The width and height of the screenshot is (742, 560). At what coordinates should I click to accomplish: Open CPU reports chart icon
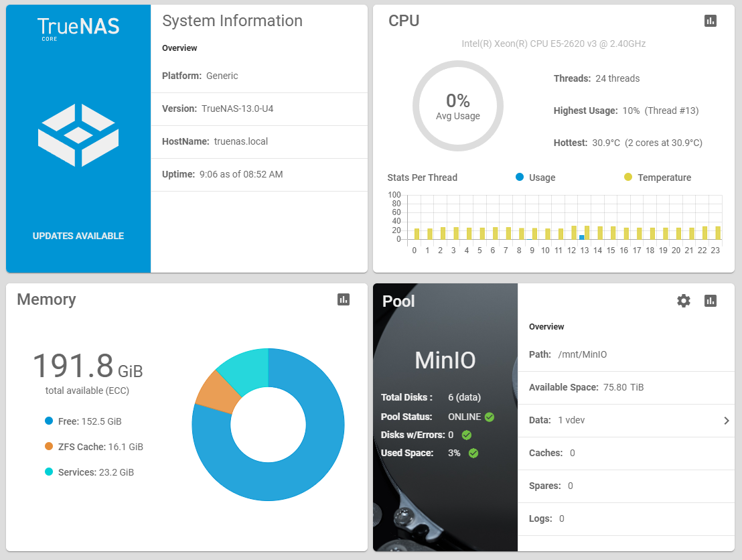click(710, 21)
